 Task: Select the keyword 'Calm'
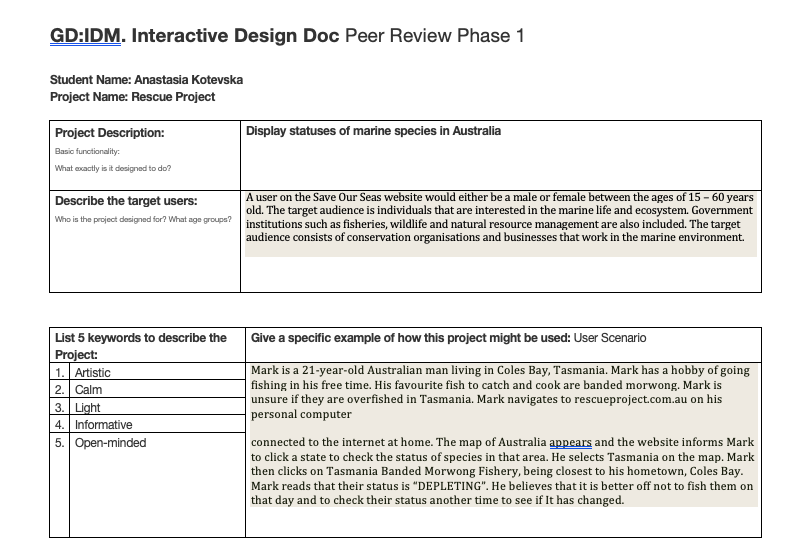click(x=89, y=390)
